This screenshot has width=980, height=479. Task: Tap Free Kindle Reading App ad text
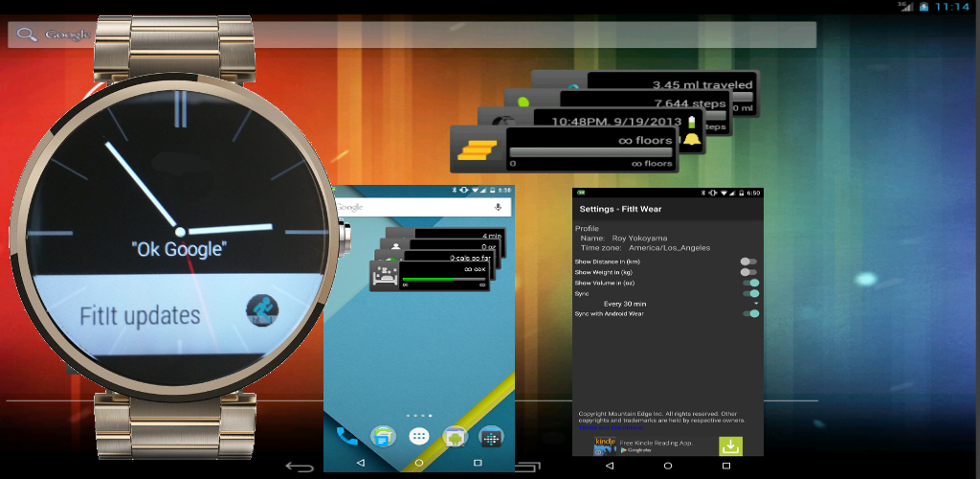point(657,443)
